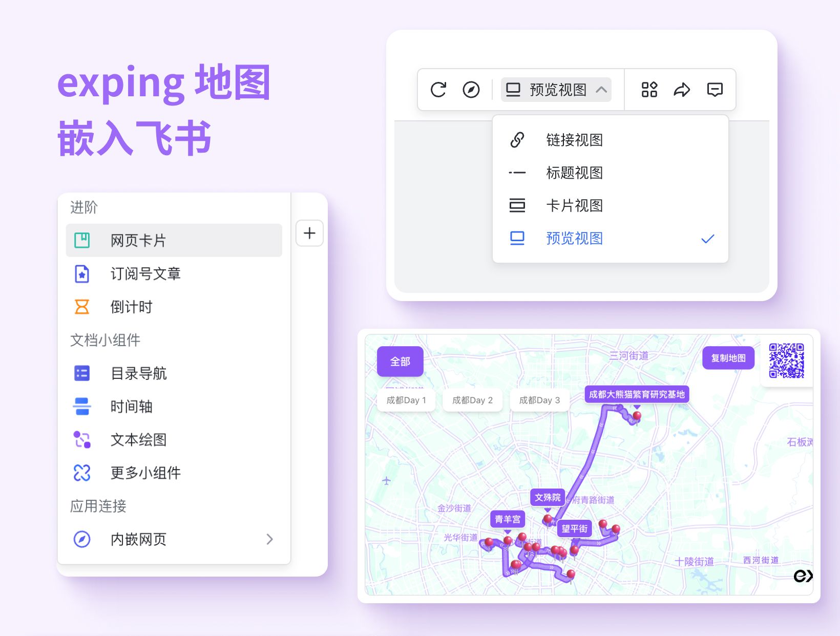Screen dimensions: 840x636
Task: Select 预览视图 from the view menu
Action: click(610, 238)
